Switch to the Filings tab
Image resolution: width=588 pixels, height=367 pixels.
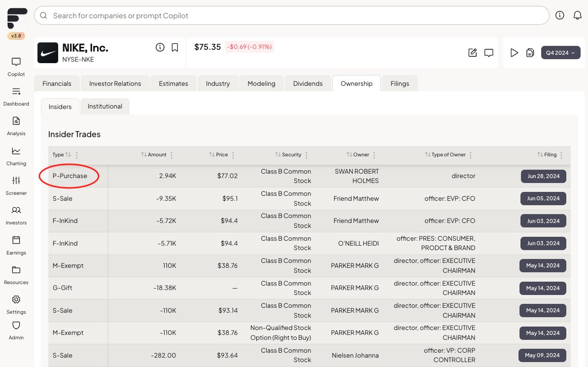click(400, 83)
